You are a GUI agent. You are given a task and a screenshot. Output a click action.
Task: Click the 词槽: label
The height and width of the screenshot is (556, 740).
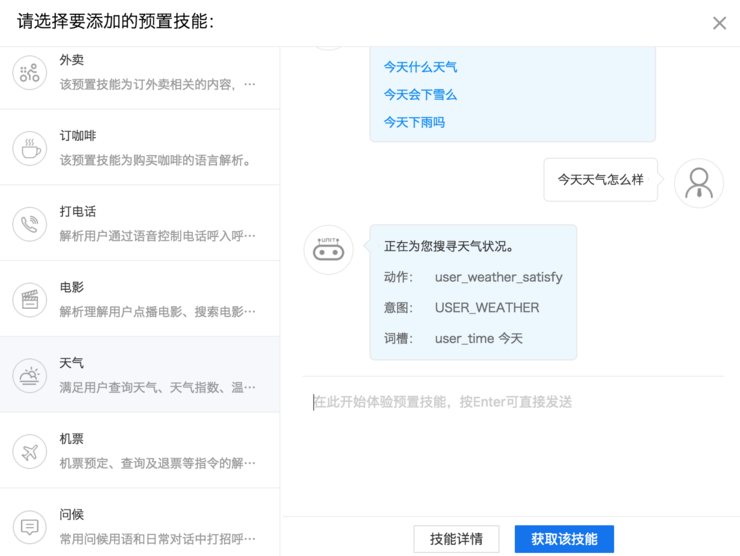(398, 338)
